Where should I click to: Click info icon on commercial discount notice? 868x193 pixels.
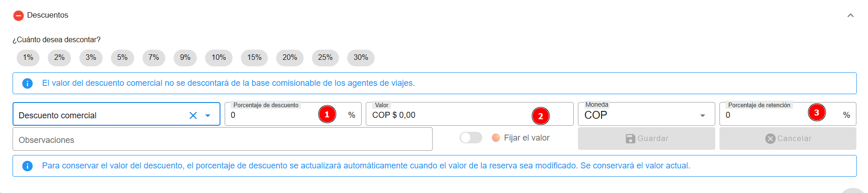27,84
